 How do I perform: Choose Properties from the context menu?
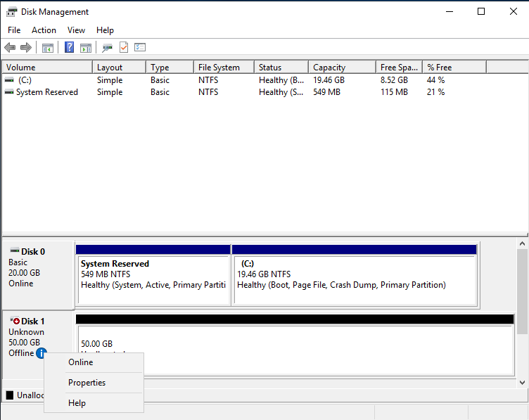coord(94,383)
